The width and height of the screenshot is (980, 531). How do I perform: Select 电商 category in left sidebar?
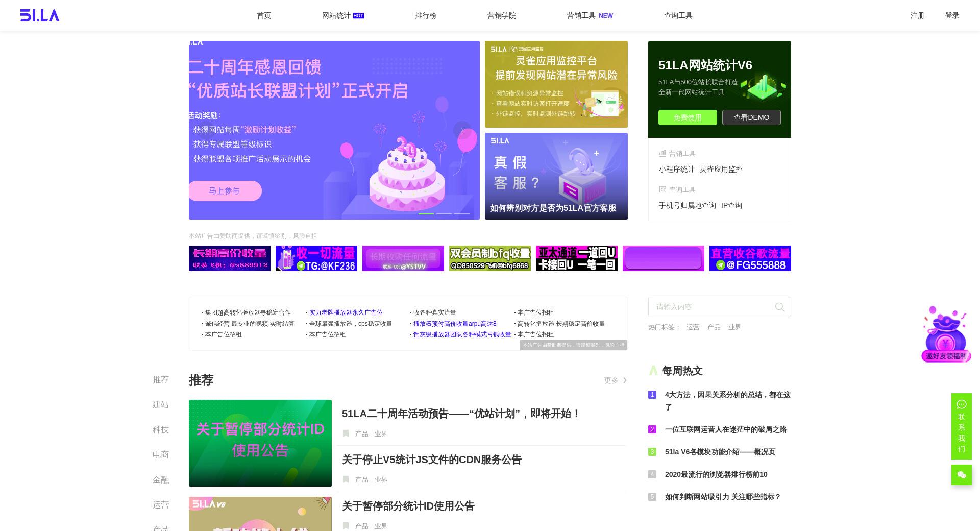click(x=160, y=454)
